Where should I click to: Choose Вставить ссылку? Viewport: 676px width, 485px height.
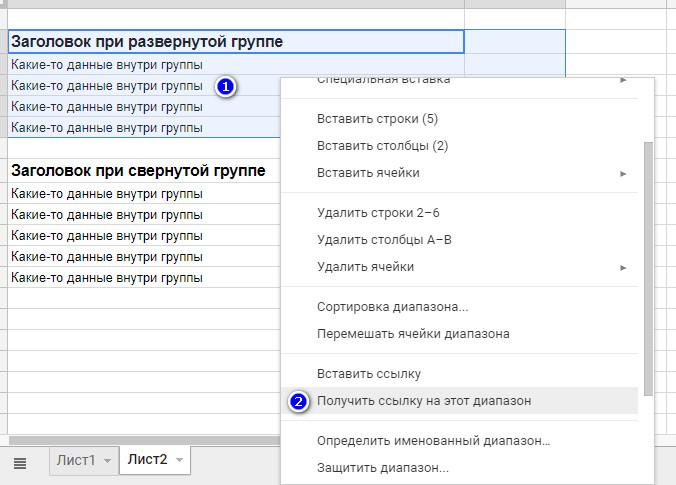(460, 374)
